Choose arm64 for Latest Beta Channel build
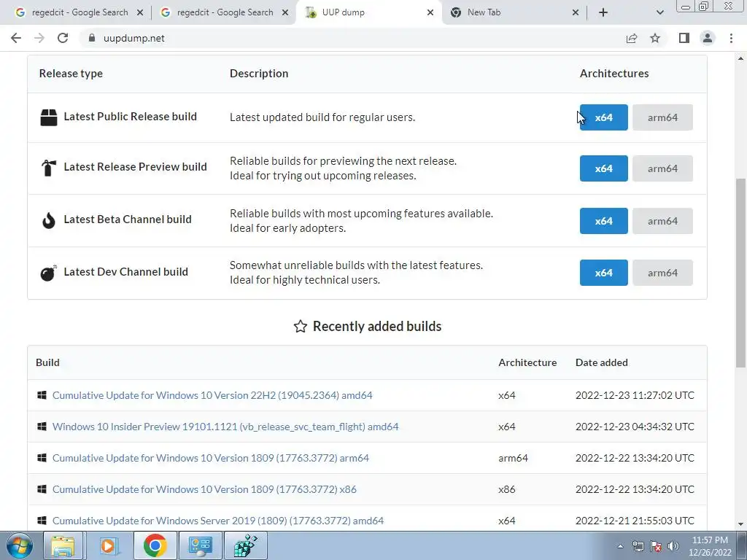 [662, 221]
